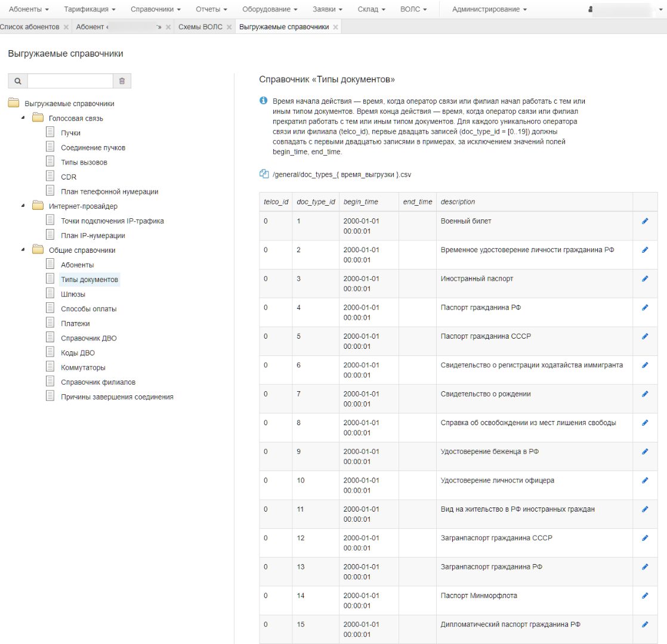Click edit pencil for Свидетельство о рождении
The image size is (667, 644).
(x=645, y=394)
